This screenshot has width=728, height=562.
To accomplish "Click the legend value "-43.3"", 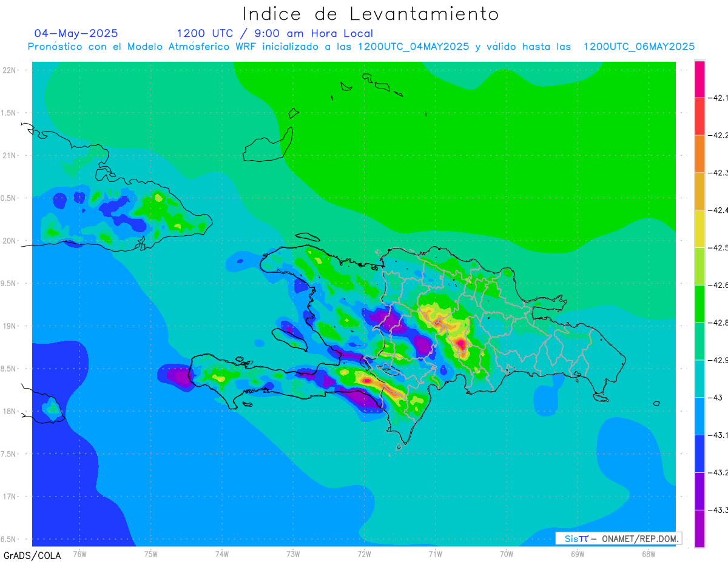I will 719,510.
